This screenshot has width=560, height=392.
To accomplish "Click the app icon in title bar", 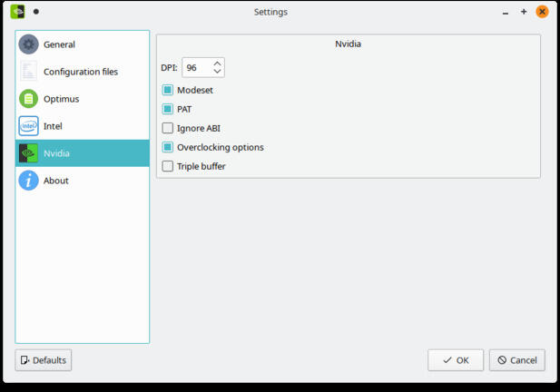I will click(17, 12).
